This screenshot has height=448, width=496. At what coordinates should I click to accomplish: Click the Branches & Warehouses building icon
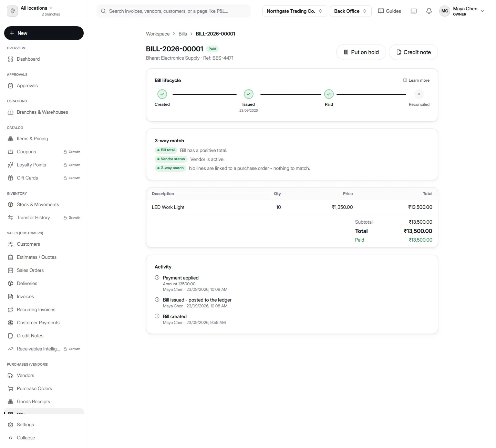click(x=11, y=112)
